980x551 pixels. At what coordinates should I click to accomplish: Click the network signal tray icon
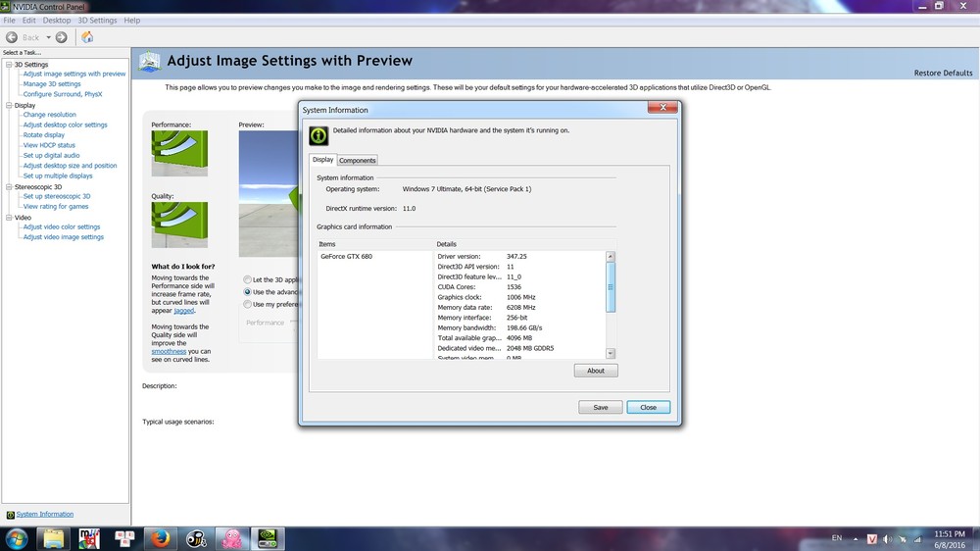pyautogui.click(x=917, y=538)
